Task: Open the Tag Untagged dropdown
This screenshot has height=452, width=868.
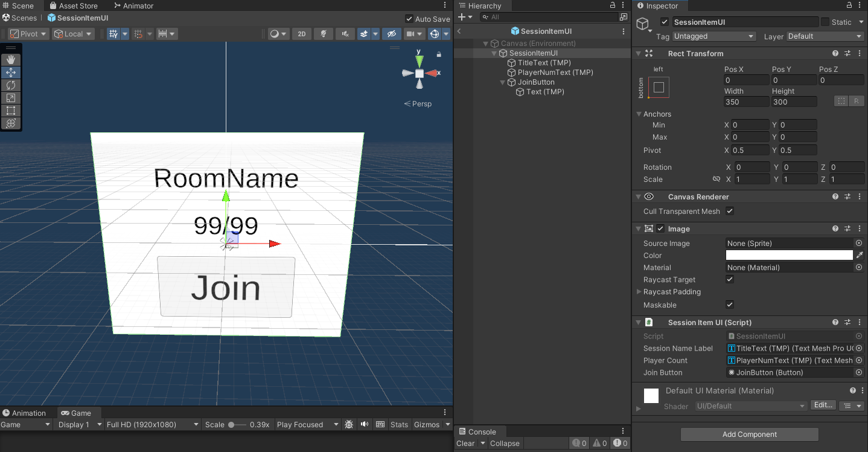Action: [x=714, y=36]
